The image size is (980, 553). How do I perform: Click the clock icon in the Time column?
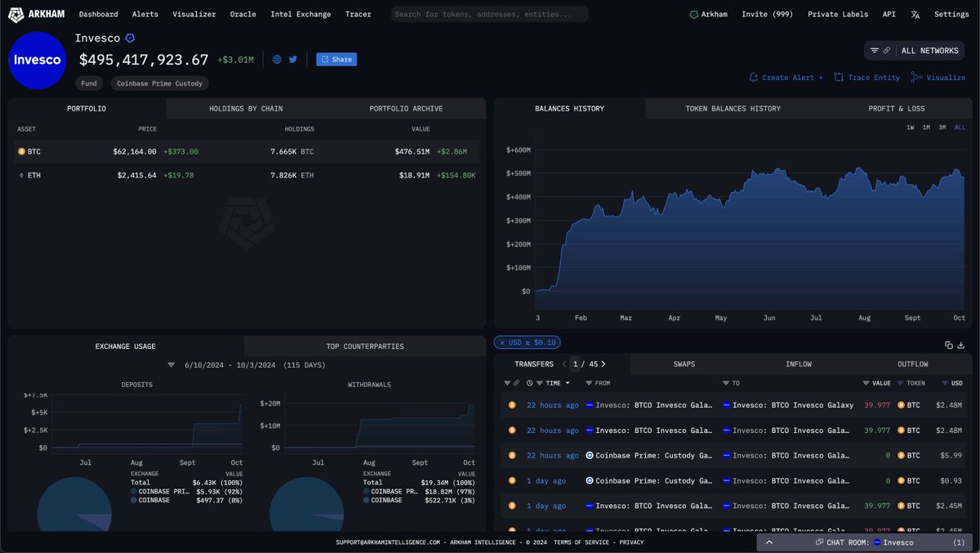tap(529, 383)
